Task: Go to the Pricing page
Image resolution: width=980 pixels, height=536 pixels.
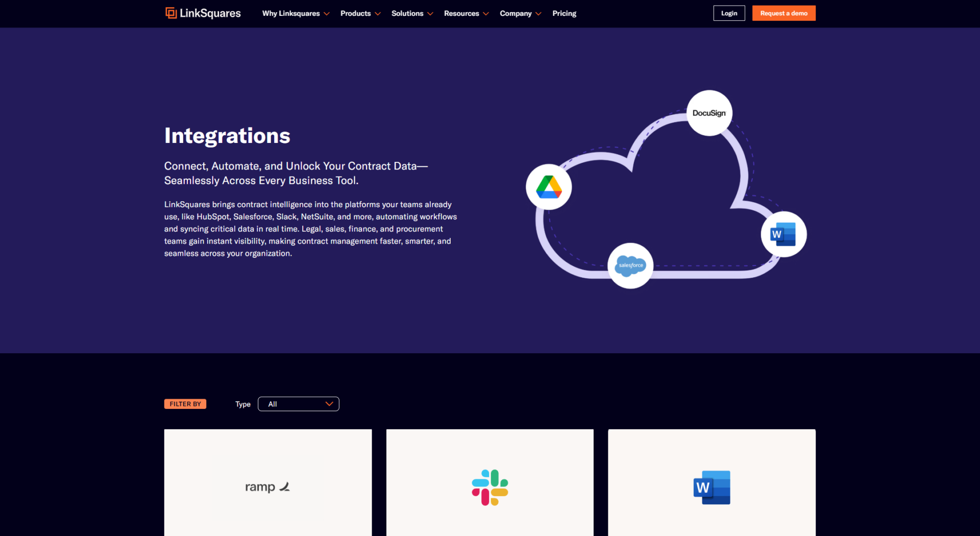Action: [564, 13]
